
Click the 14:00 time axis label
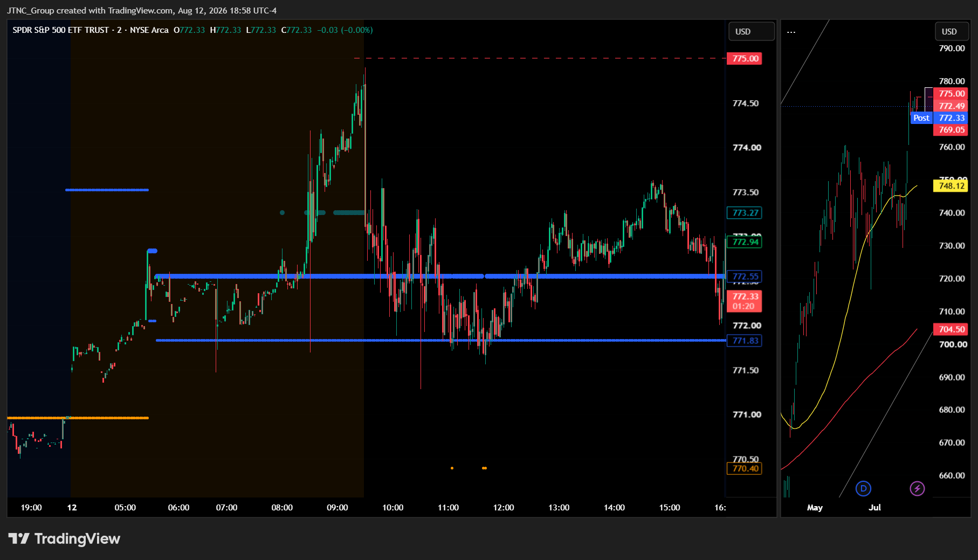click(614, 508)
